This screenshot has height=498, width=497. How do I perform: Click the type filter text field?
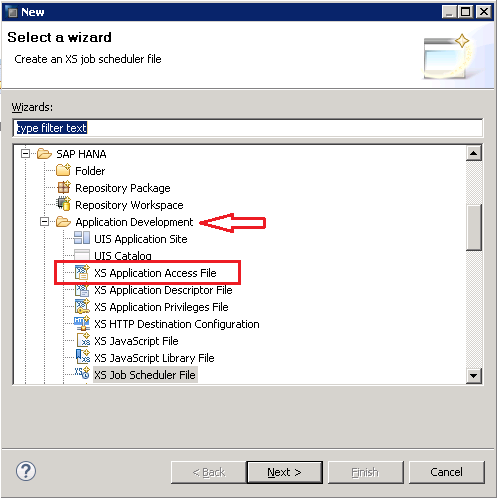point(248,128)
